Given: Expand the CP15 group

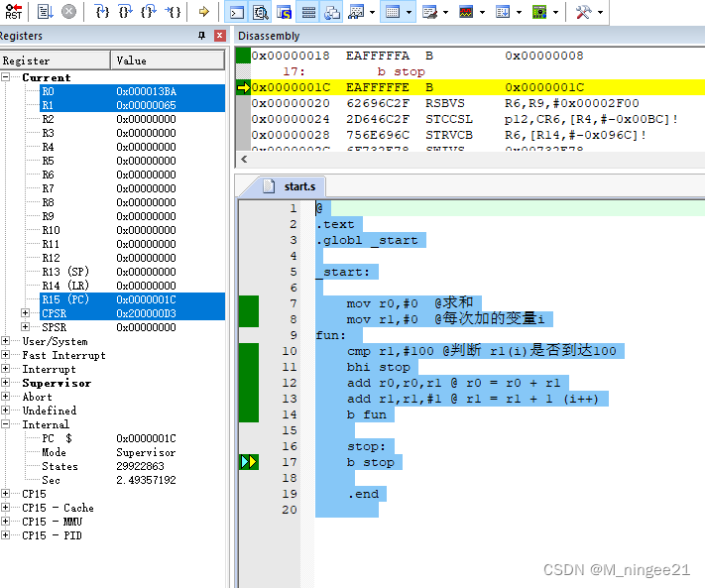Looking at the screenshot, I should click(x=5, y=494).
